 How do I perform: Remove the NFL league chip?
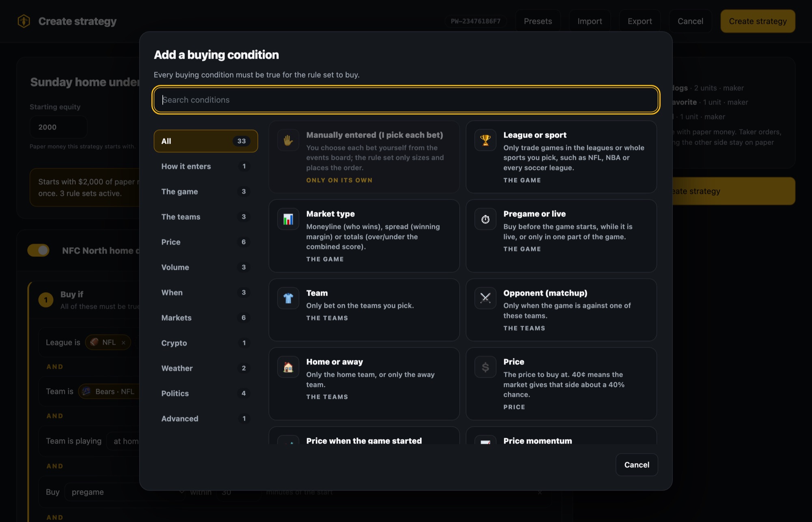[123, 342]
